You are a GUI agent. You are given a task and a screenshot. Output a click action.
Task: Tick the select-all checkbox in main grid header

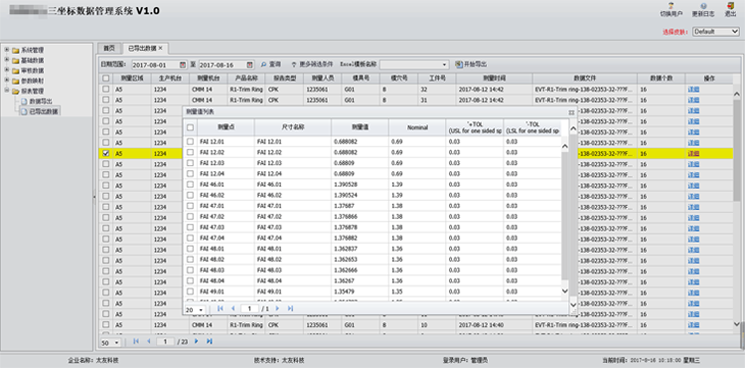[105, 78]
